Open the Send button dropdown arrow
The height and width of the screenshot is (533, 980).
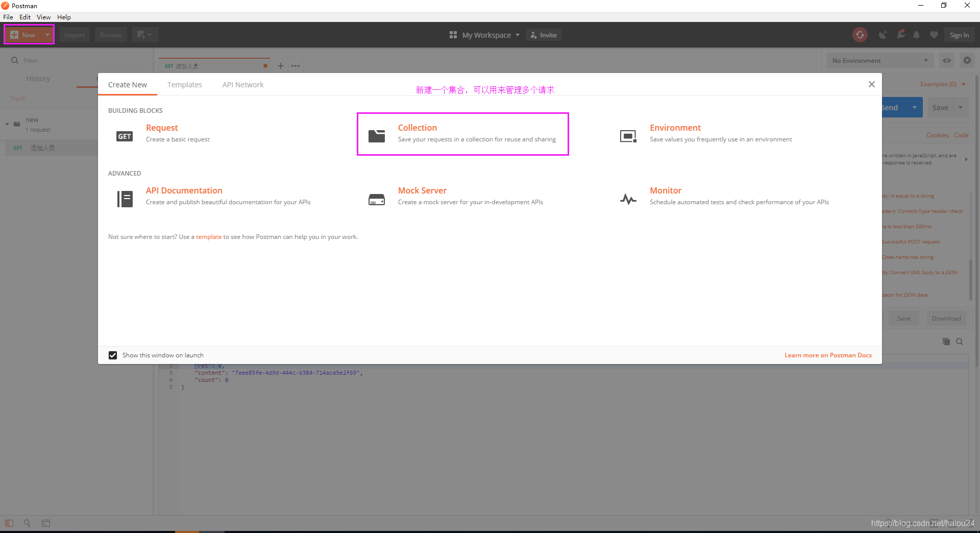(x=915, y=107)
